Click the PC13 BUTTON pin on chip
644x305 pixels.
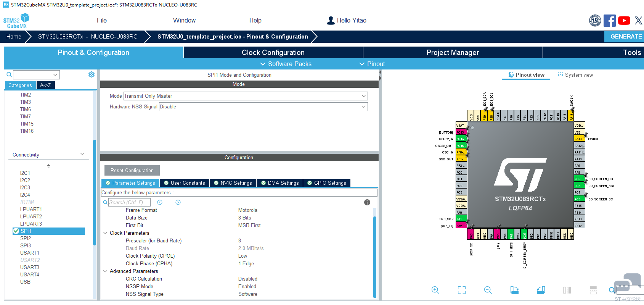(x=461, y=132)
